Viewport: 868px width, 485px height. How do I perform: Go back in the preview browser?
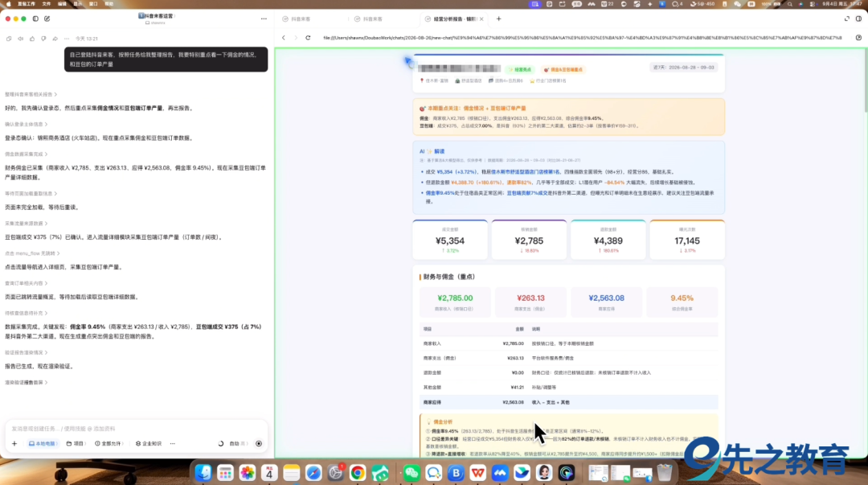point(284,38)
